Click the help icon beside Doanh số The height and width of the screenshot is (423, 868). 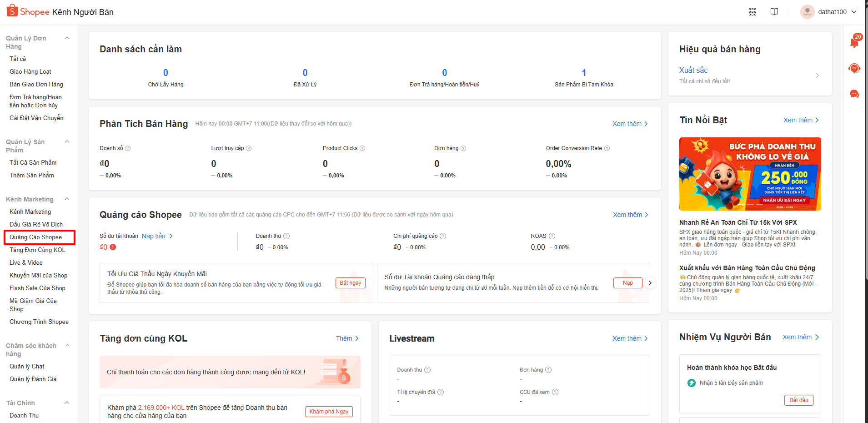(x=128, y=148)
